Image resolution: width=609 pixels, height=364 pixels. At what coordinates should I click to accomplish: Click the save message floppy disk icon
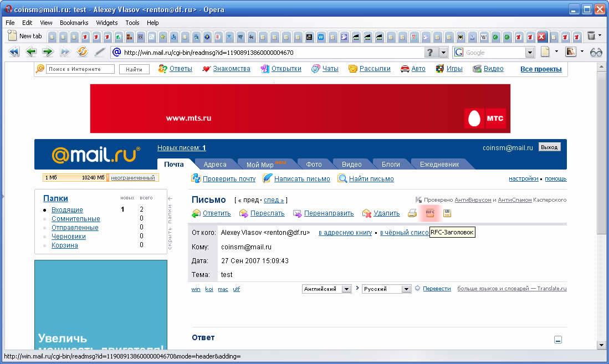pyautogui.click(x=447, y=213)
